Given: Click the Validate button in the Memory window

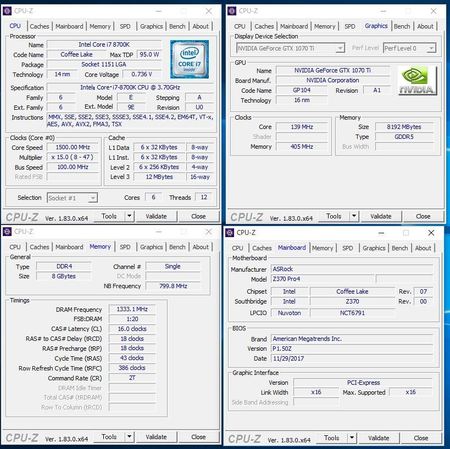Looking at the screenshot, I should pos(156,437).
